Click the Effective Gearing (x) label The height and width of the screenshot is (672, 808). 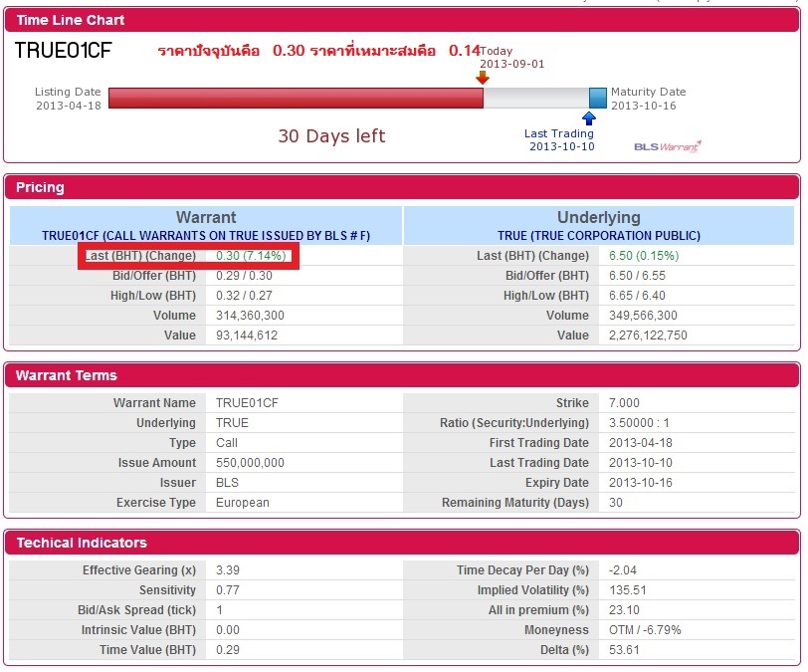pos(139,570)
